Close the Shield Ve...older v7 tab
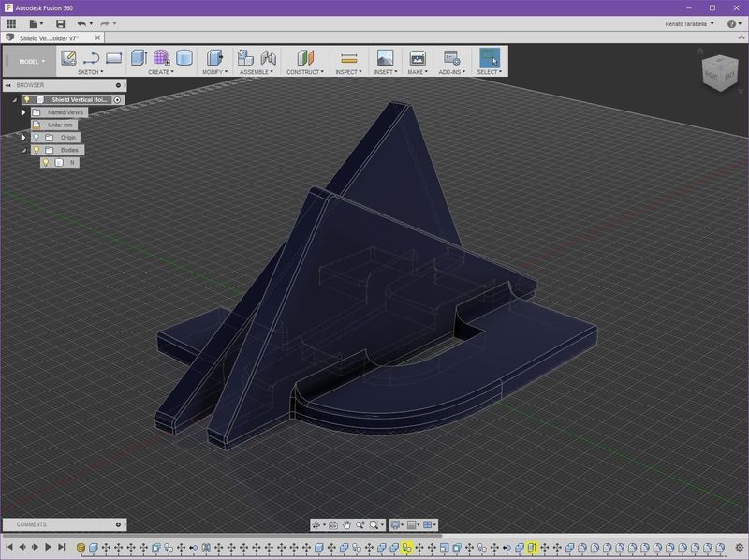749x560 pixels. click(97, 37)
